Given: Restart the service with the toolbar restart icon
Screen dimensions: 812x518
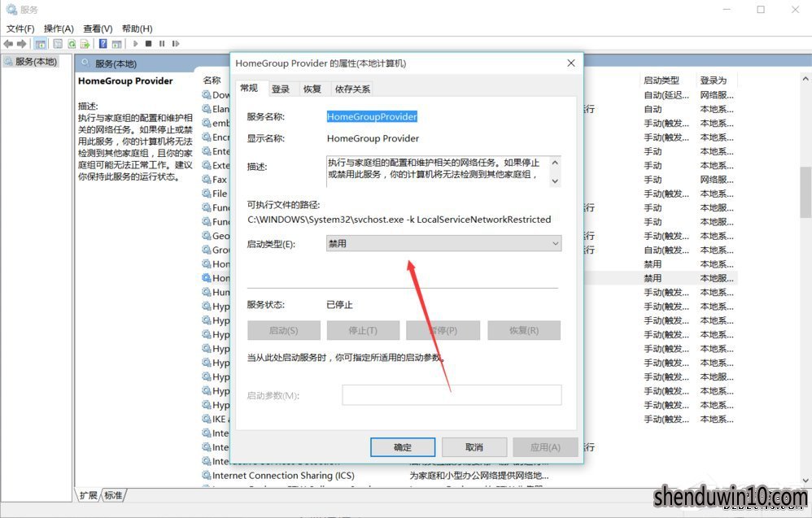Looking at the screenshot, I should pos(176,44).
